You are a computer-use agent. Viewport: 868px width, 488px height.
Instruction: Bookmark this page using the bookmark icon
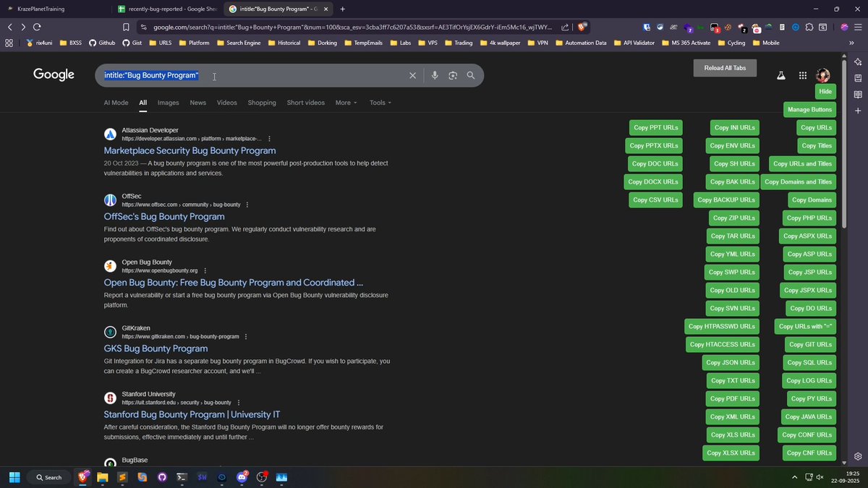pyautogui.click(x=126, y=27)
